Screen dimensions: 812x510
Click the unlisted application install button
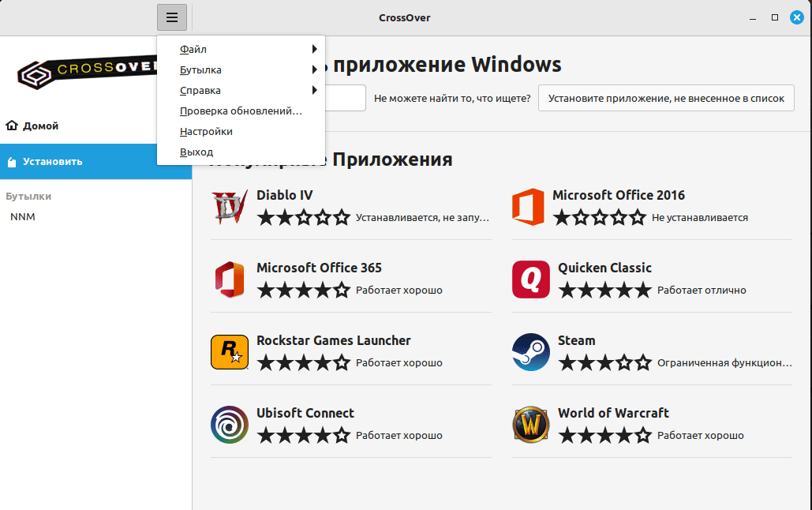[666, 99]
